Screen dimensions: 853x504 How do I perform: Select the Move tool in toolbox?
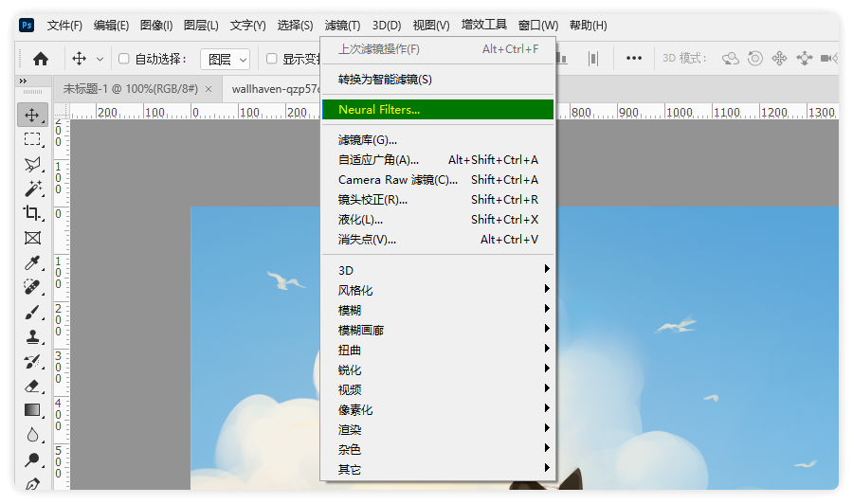click(32, 115)
